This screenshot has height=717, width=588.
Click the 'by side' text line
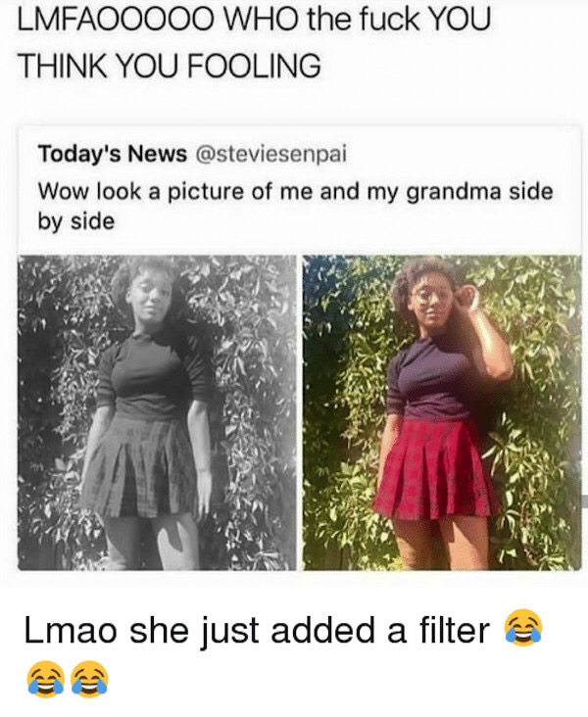tap(76, 222)
